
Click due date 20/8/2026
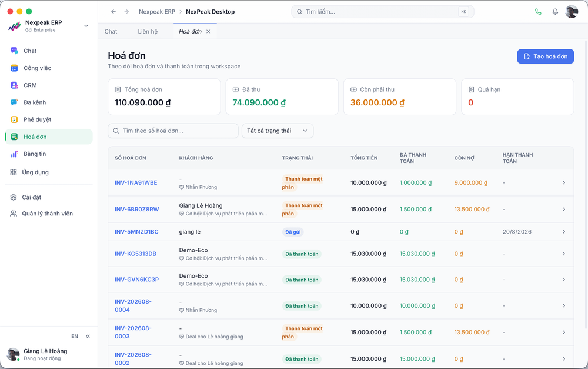click(517, 232)
